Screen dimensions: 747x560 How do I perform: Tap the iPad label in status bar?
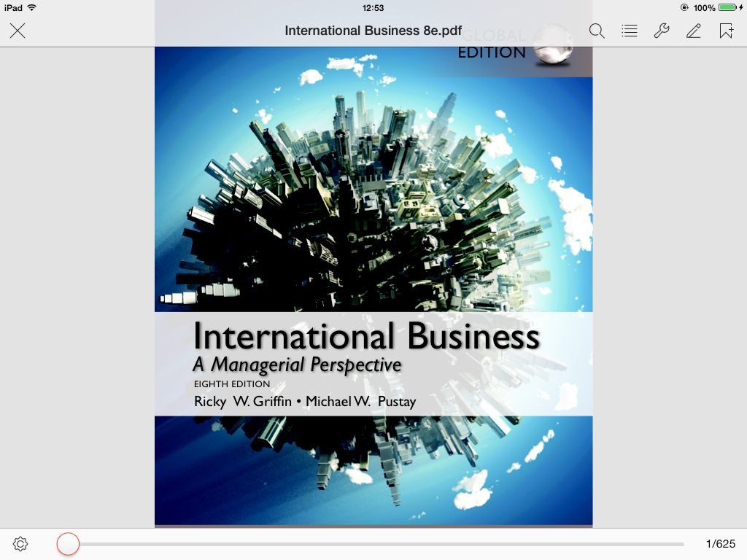[13, 7]
